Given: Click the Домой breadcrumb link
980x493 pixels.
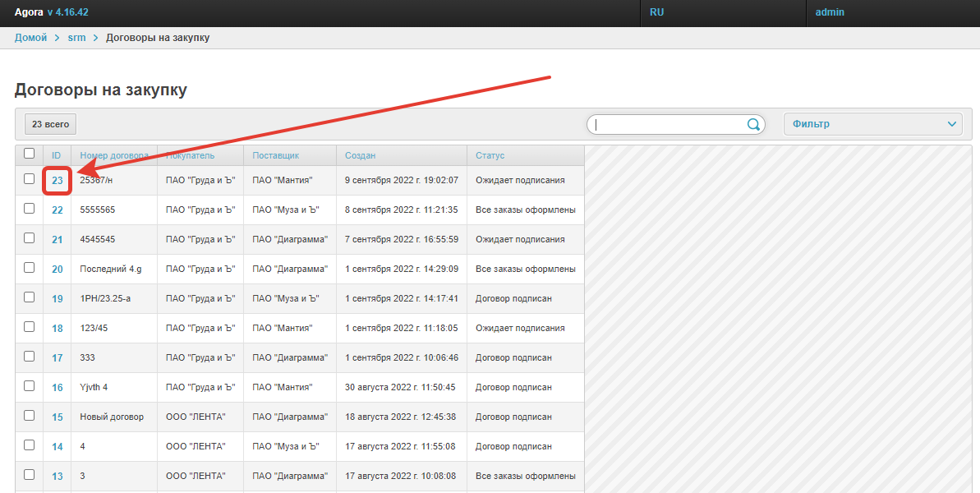Looking at the screenshot, I should coord(31,38).
